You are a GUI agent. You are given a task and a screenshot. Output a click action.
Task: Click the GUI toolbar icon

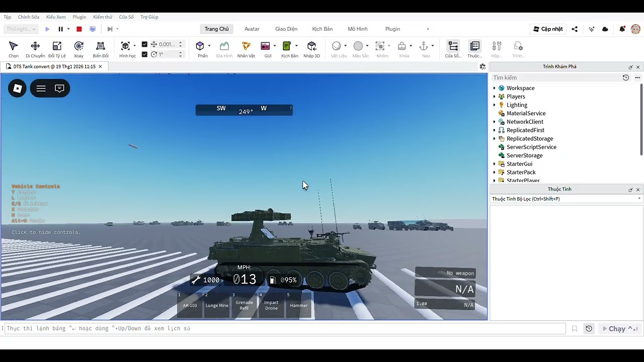click(x=266, y=46)
